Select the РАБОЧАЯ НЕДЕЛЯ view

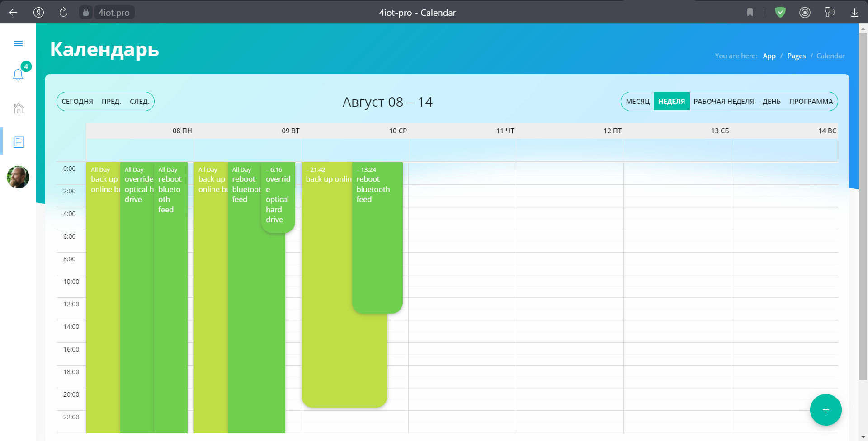[x=723, y=102]
